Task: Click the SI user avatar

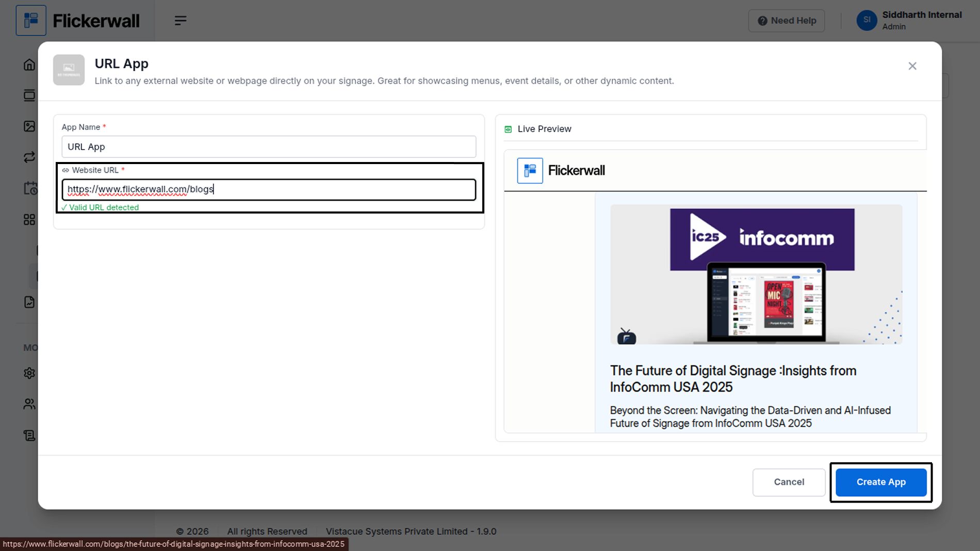Action: (x=867, y=21)
